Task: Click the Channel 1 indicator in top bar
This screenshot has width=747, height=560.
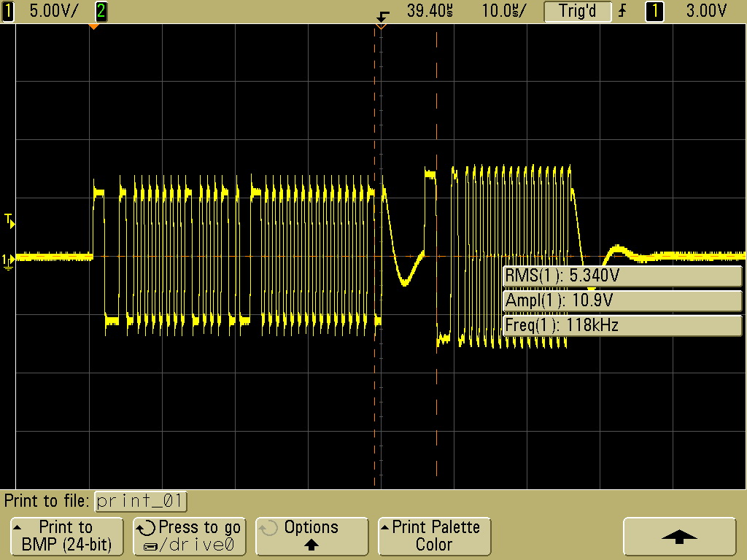Action: [x=8, y=11]
